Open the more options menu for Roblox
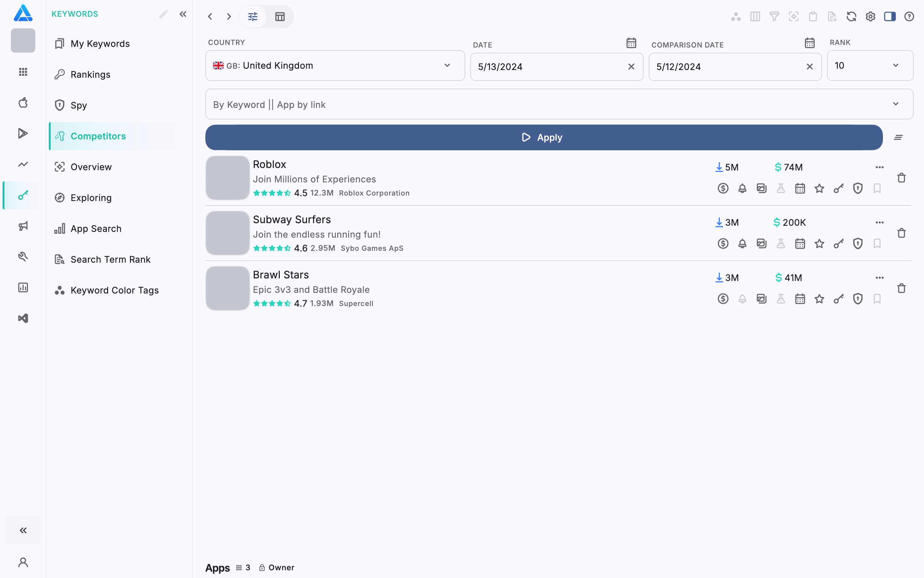 (880, 167)
